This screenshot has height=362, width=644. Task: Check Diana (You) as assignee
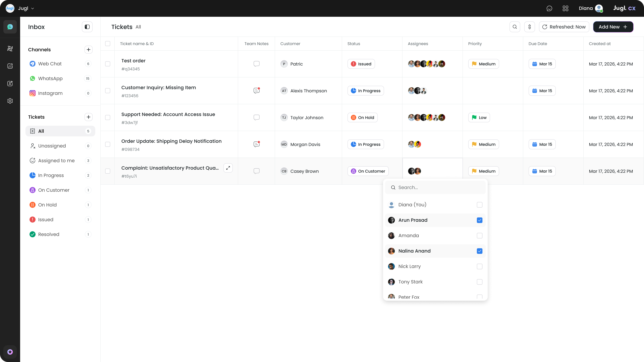[479, 205]
